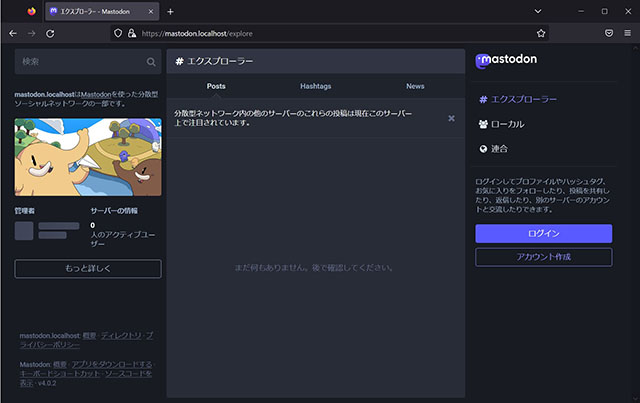Click the magnifier search icon

151,62
